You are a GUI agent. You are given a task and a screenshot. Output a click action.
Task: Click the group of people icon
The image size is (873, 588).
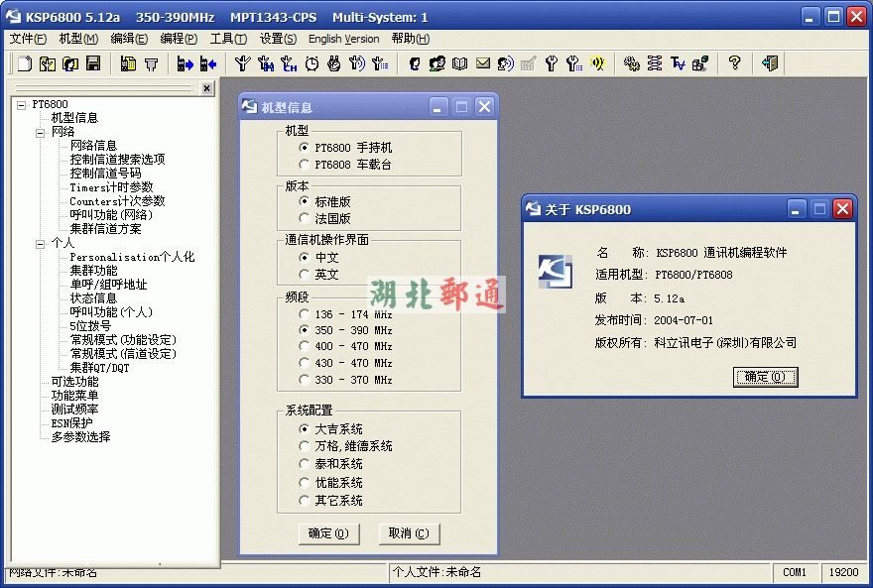click(x=437, y=63)
